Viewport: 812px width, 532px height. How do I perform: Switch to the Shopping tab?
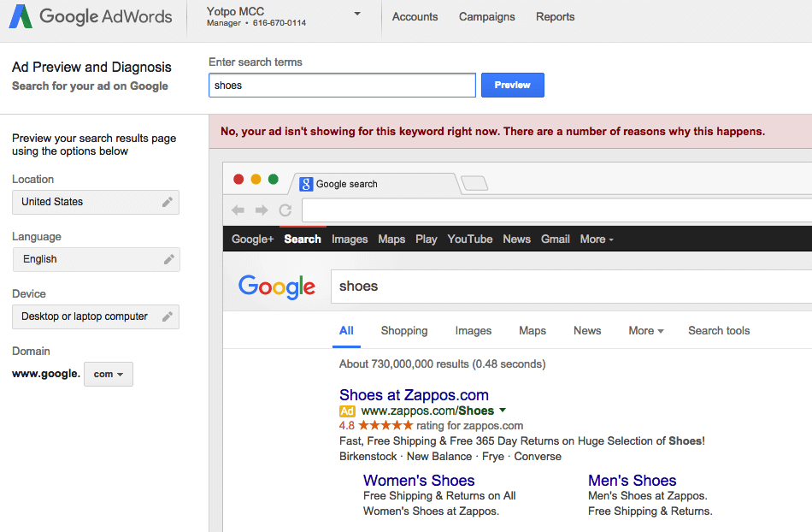pos(403,330)
